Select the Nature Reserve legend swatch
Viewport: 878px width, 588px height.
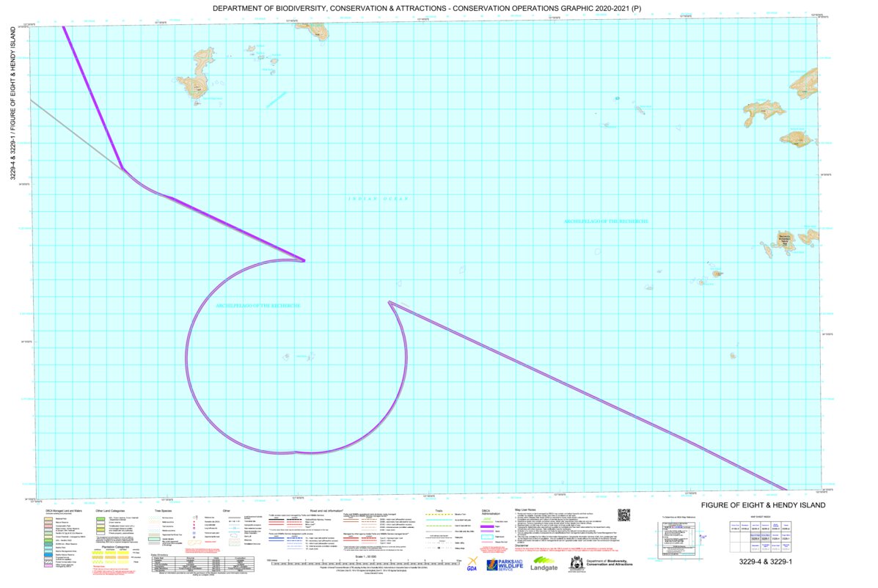[x=48, y=523]
